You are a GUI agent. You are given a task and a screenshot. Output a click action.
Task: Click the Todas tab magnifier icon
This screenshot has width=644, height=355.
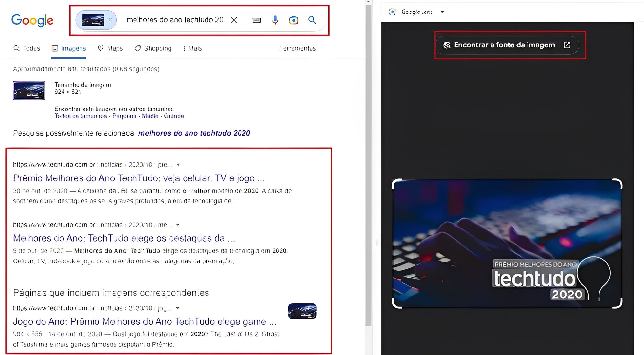[16, 48]
